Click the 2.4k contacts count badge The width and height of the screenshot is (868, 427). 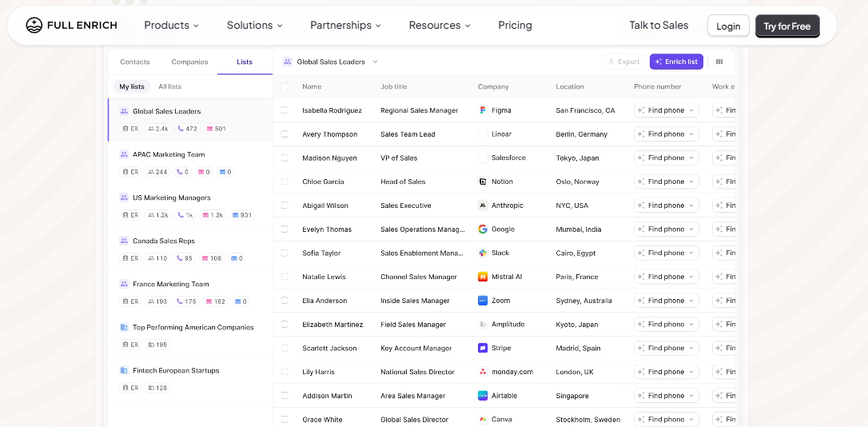point(157,129)
